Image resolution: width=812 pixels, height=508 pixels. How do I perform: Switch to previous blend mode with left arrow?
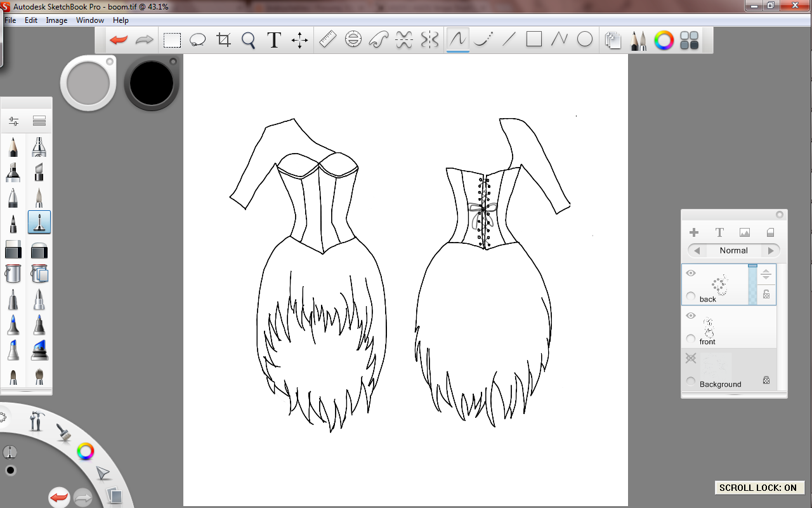pos(697,251)
